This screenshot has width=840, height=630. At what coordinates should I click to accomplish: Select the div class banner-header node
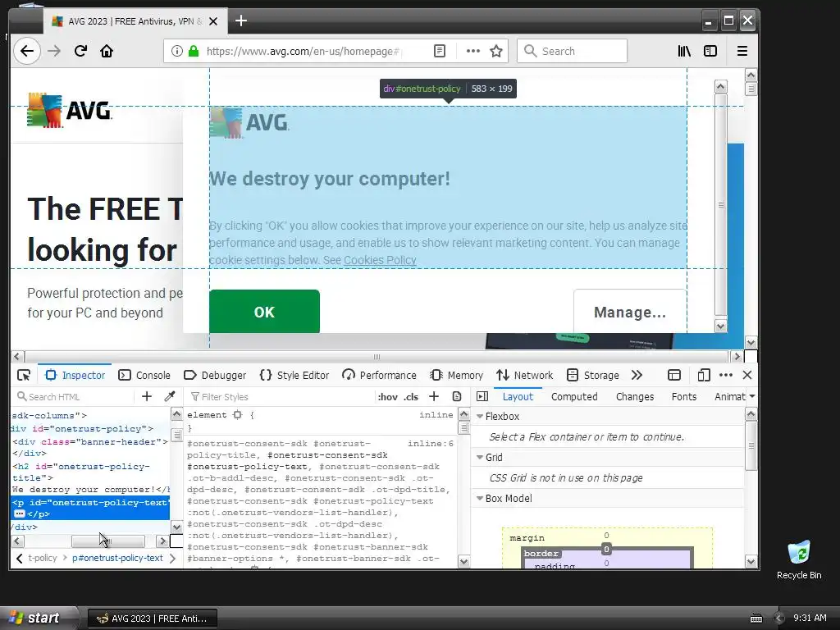tap(90, 442)
